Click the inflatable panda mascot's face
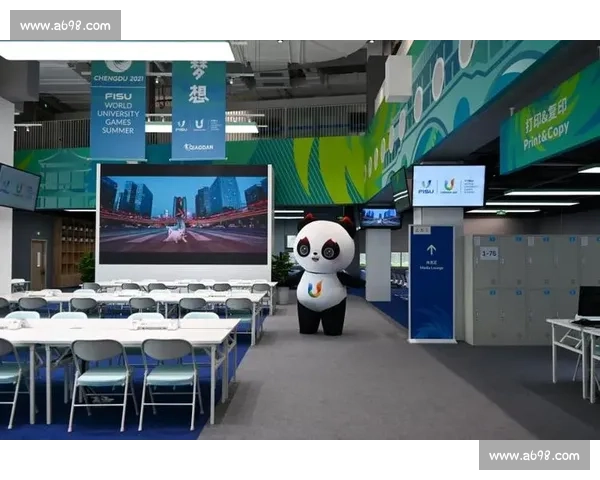The height and width of the screenshot is (480, 600). coord(324,248)
